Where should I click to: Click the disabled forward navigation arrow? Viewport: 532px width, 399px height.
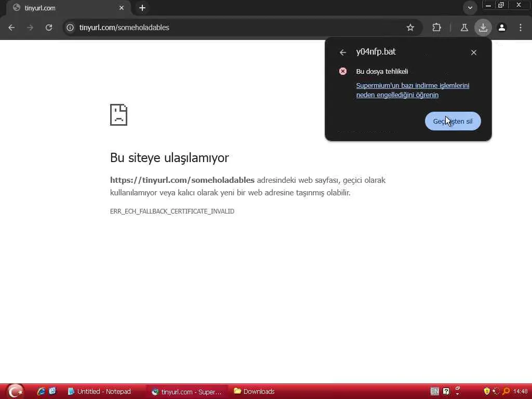[x=30, y=28]
